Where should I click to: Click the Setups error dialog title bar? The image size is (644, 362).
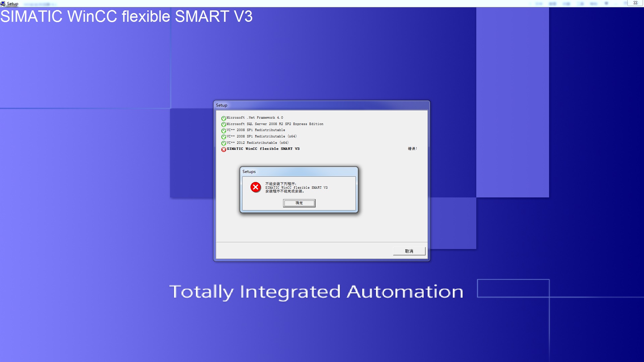click(x=299, y=171)
